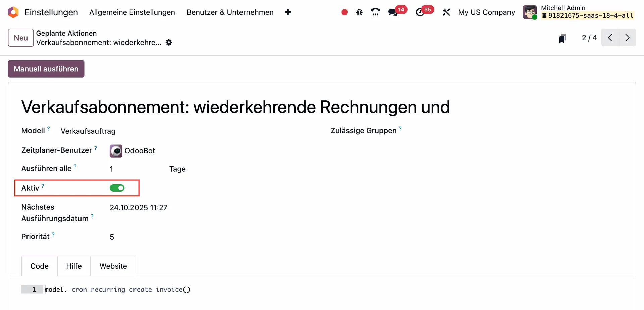Screen dimensions: 644x310
Task: Open the debug bug icon menu
Action: (x=359, y=12)
